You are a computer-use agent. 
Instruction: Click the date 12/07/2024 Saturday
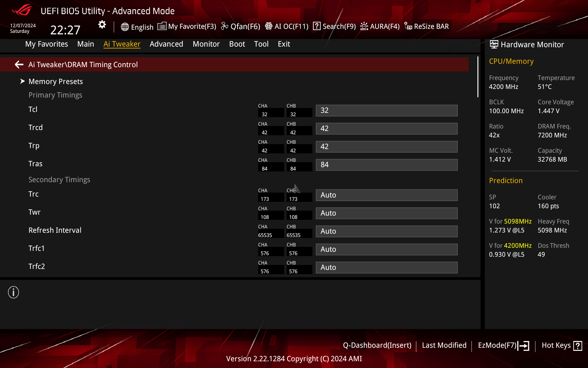(x=23, y=28)
